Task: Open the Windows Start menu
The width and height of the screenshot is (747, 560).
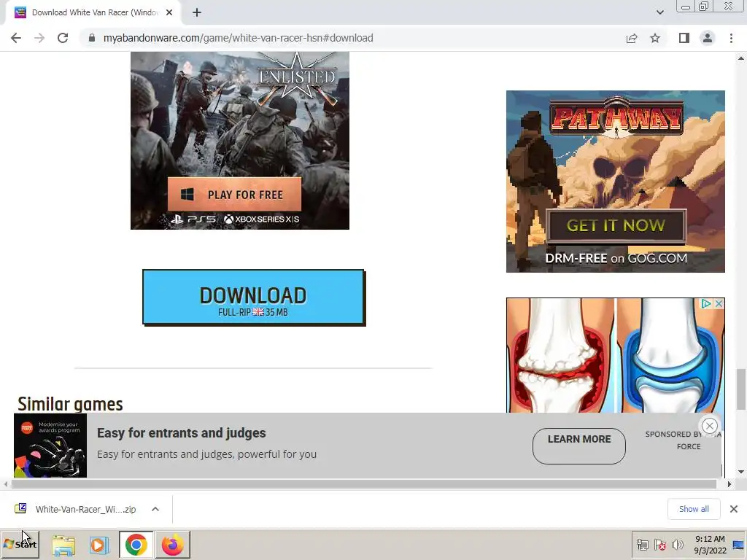Action: (20, 544)
